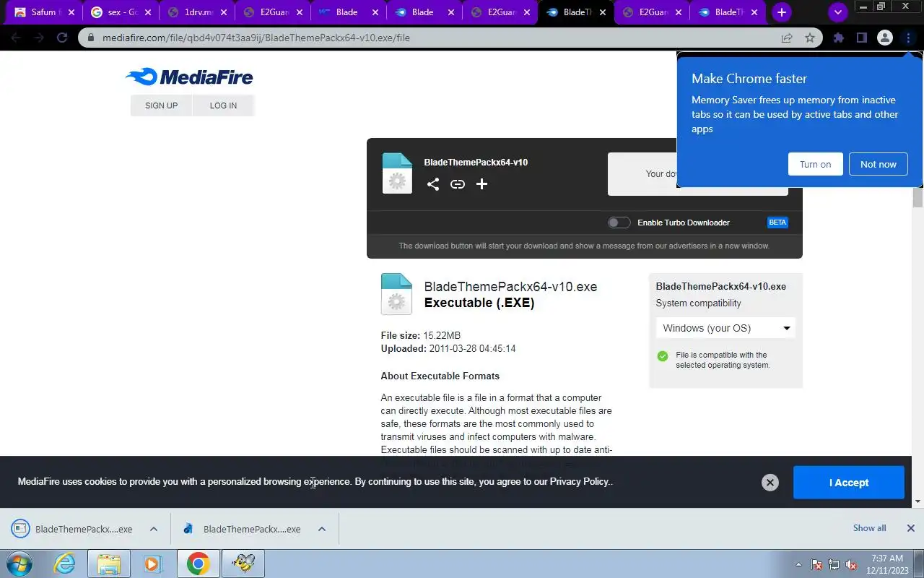
Task: Click the 'Make Chrome faster' heading
Action: pos(749,79)
